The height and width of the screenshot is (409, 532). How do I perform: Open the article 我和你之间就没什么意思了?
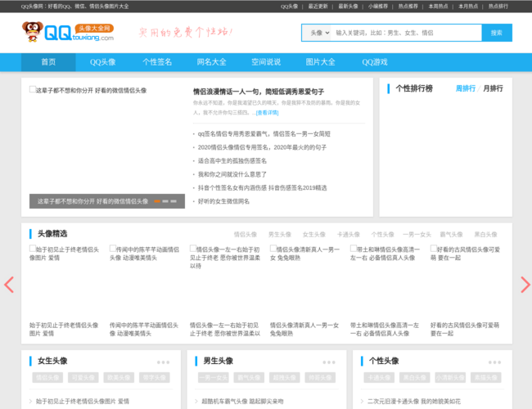click(232, 174)
